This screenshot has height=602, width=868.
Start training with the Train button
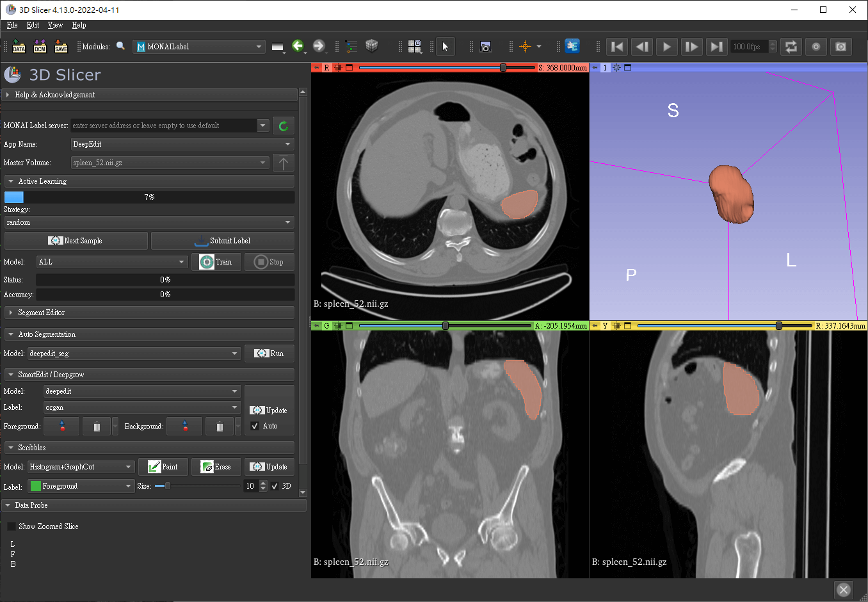coord(216,262)
